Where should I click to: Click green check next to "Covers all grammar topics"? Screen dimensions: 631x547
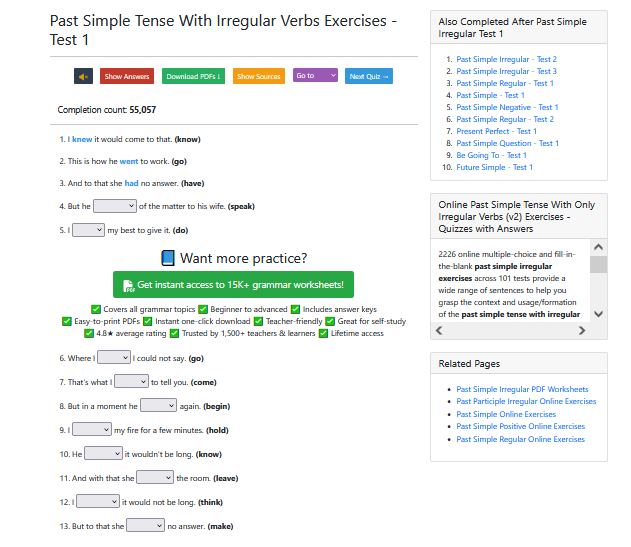click(x=96, y=309)
